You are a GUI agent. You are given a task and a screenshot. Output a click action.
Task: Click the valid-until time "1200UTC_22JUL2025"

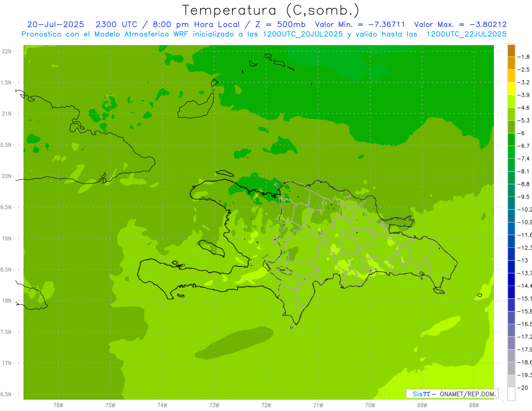click(466, 34)
